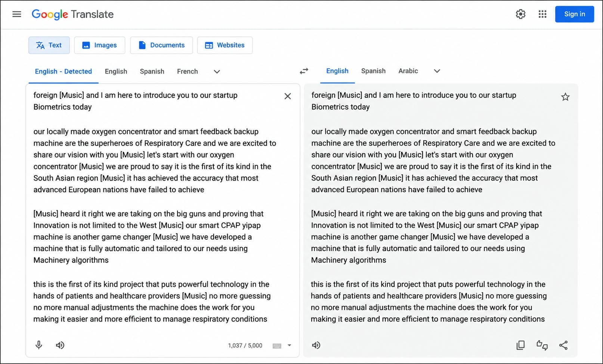Share the translation
Image resolution: width=603 pixels, height=364 pixels.
pos(563,345)
